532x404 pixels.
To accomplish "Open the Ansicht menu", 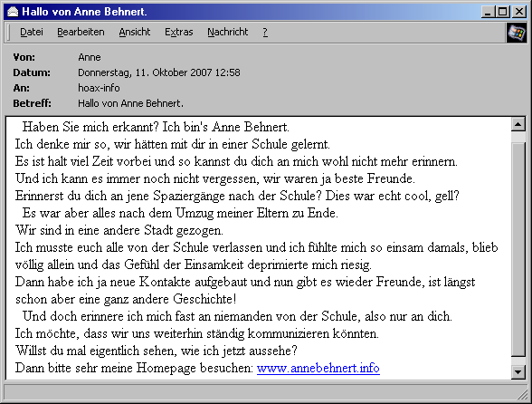I will coord(134,32).
